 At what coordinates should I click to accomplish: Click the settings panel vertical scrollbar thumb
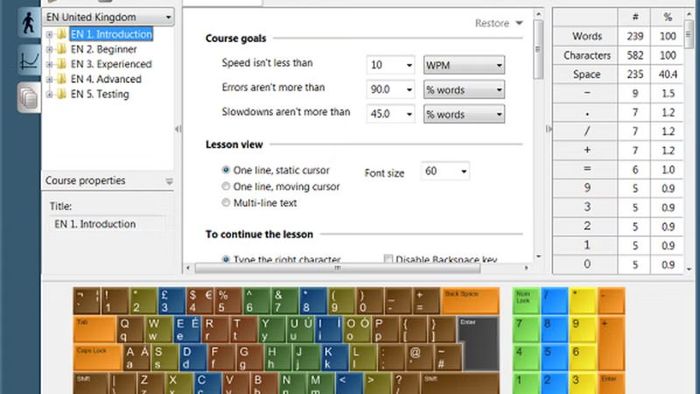point(538,49)
